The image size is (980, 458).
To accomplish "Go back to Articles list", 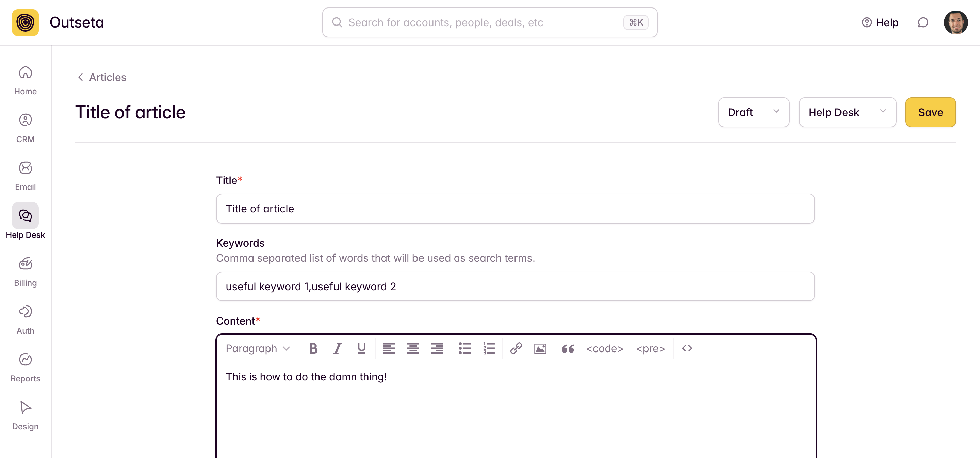I will tap(102, 77).
